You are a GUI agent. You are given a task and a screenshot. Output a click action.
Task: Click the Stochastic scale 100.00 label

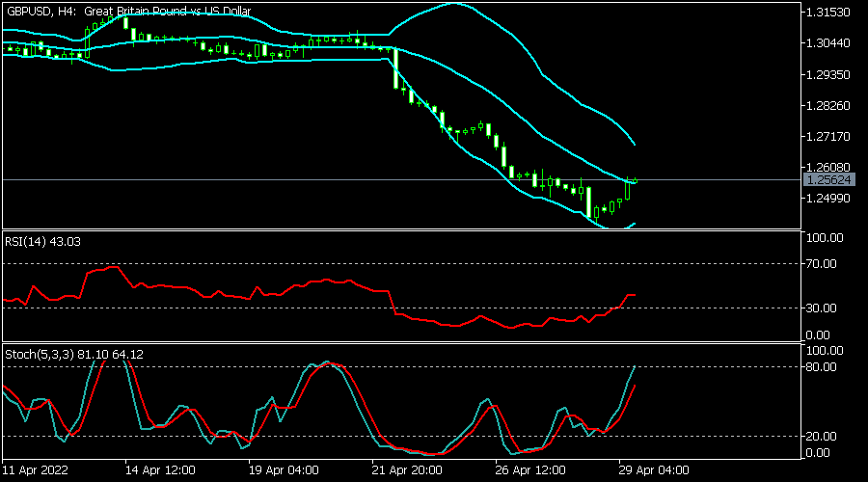coord(825,351)
